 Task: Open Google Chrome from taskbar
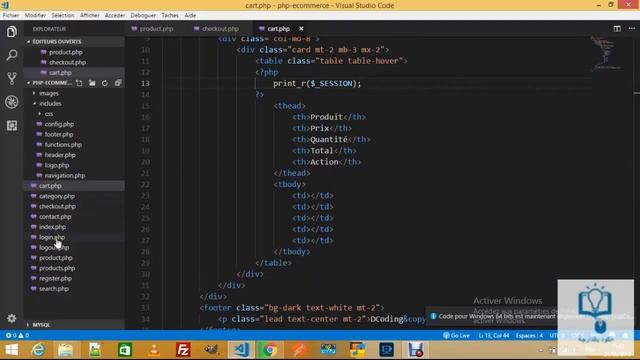[x=270, y=350]
